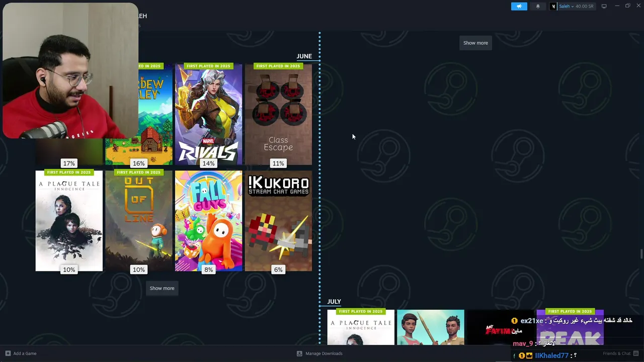
Task: Open A Plague Tale Innocence July cover
Action: click(x=361, y=327)
